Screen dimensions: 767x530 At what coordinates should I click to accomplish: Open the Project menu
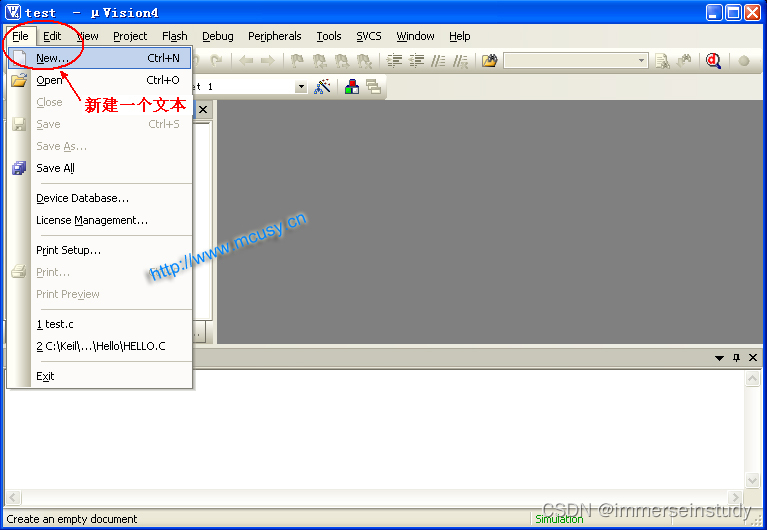130,36
